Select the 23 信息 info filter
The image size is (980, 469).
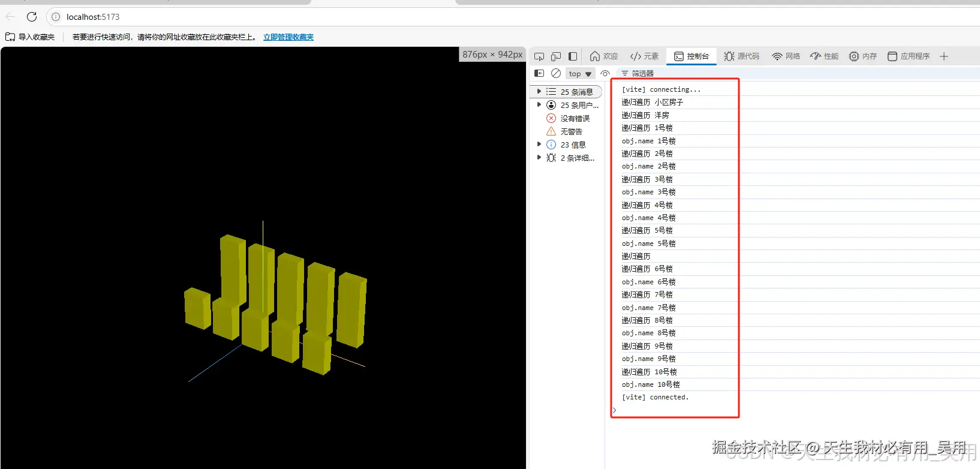click(567, 145)
